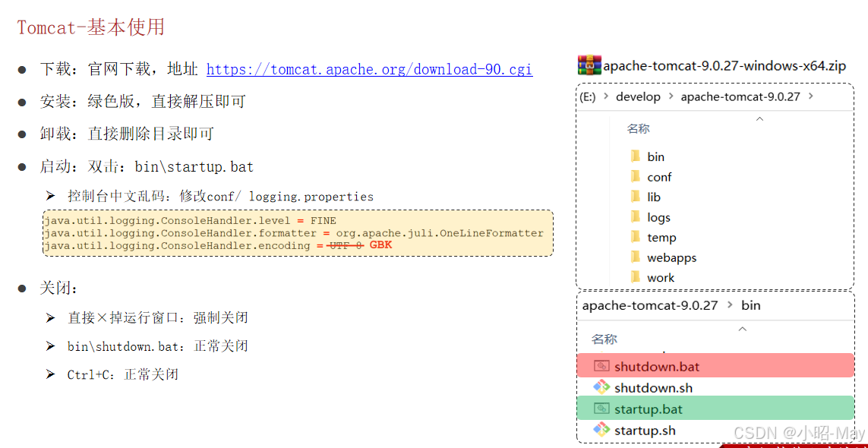
Task: Select the bin folder name
Action: [656, 156]
